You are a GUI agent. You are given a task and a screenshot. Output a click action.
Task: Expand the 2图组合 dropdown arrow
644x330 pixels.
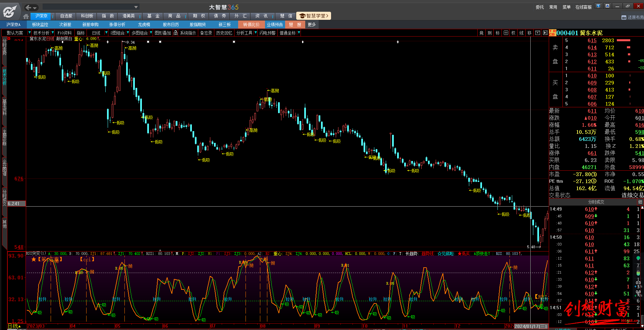pyautogui.click(x=127, y=33)
